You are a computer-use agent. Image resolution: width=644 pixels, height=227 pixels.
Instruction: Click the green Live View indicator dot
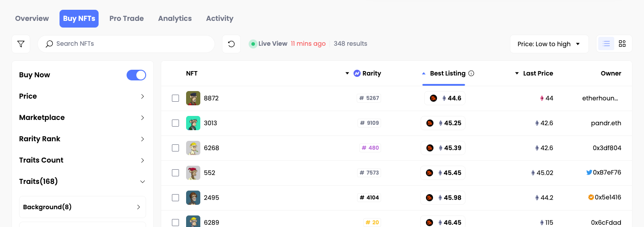[x=253, y=44]
